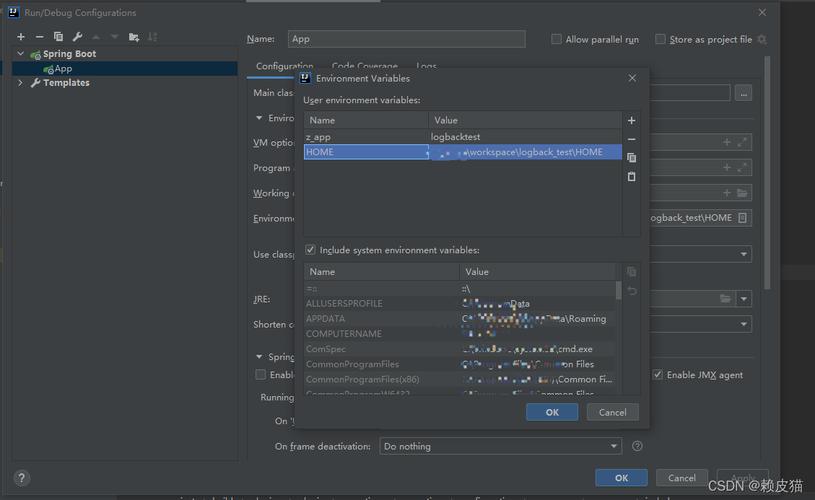Switch to the Configuration tab

point(284,66)
